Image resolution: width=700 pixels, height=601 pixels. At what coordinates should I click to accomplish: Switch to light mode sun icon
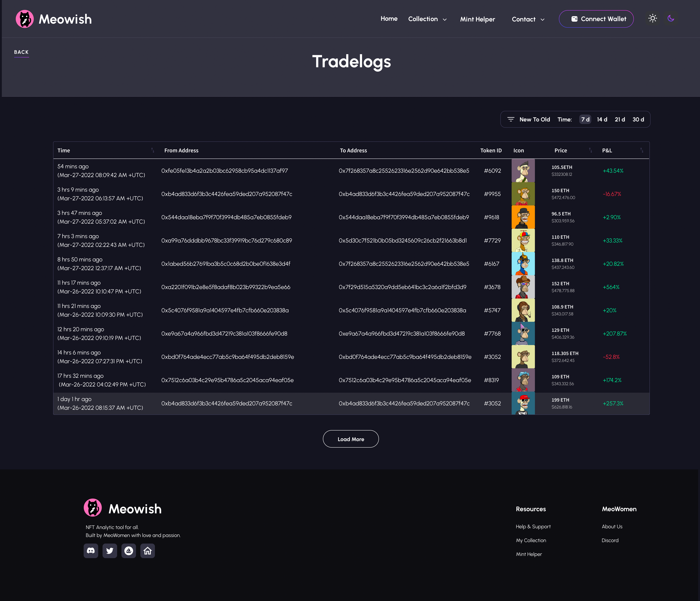click(653, 19)
